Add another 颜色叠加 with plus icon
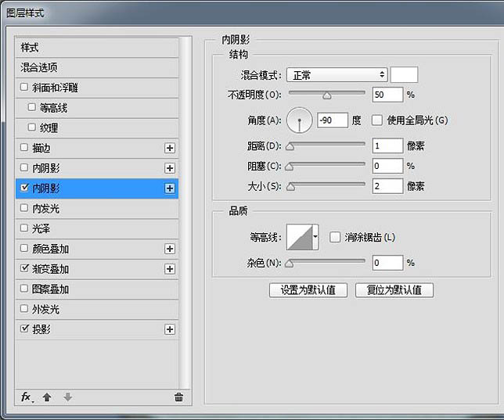This screenshot has width=504, height=420. (x=170, y=249)
